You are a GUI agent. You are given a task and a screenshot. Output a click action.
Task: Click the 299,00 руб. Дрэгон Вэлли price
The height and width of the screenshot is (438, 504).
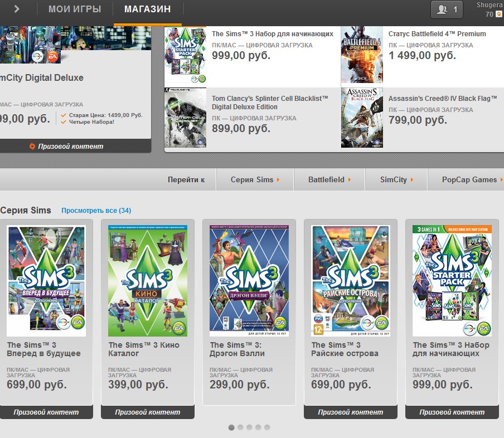click(240, 385)
